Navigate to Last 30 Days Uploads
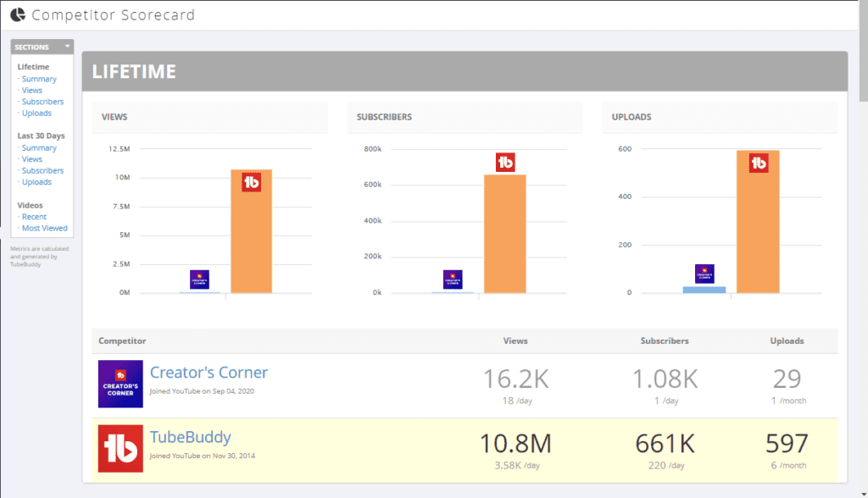Screen dimensions: 868x498 click(x=36, y=182)
